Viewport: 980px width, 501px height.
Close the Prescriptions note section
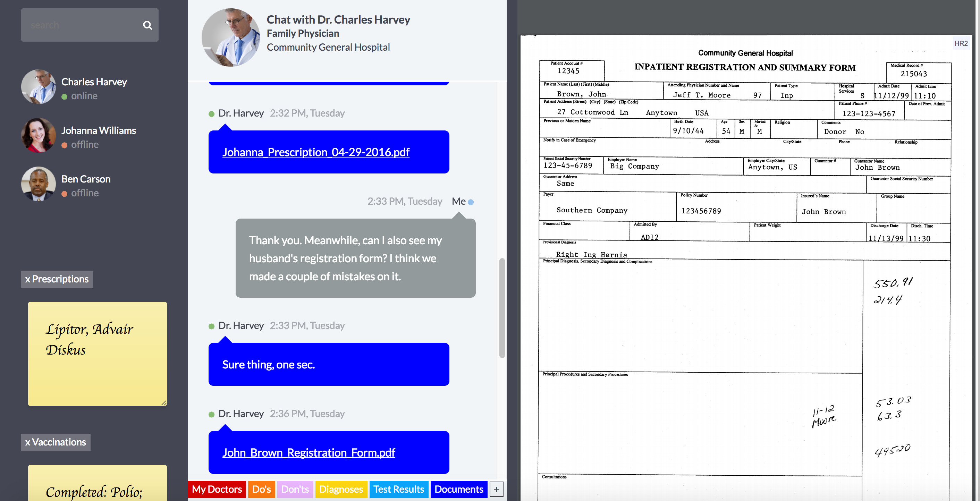coord(27,279)
